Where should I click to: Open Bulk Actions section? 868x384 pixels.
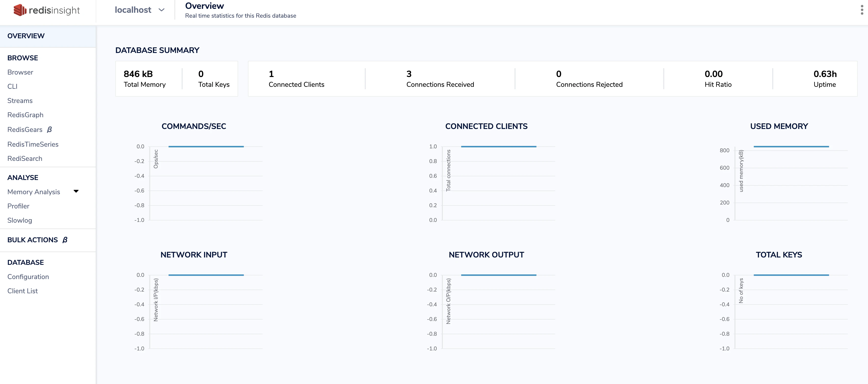32,240
